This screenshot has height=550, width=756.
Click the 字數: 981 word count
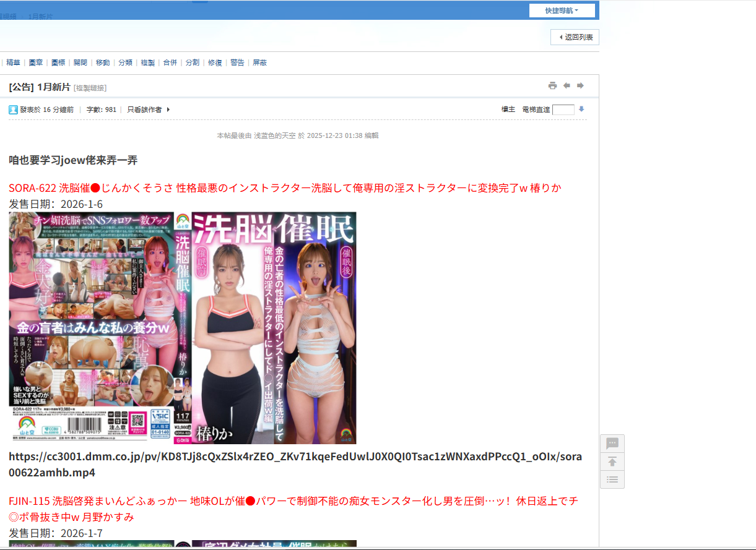[102, 110]
